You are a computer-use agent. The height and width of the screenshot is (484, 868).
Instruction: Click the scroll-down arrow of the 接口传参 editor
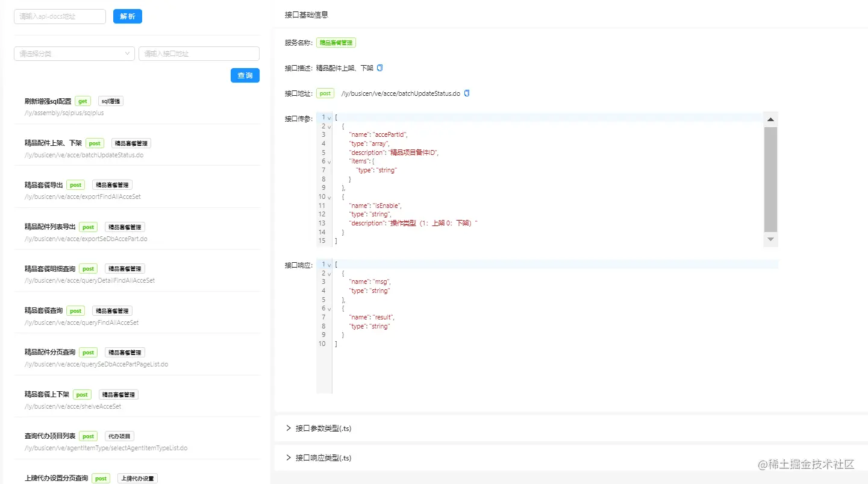point(770,239)
